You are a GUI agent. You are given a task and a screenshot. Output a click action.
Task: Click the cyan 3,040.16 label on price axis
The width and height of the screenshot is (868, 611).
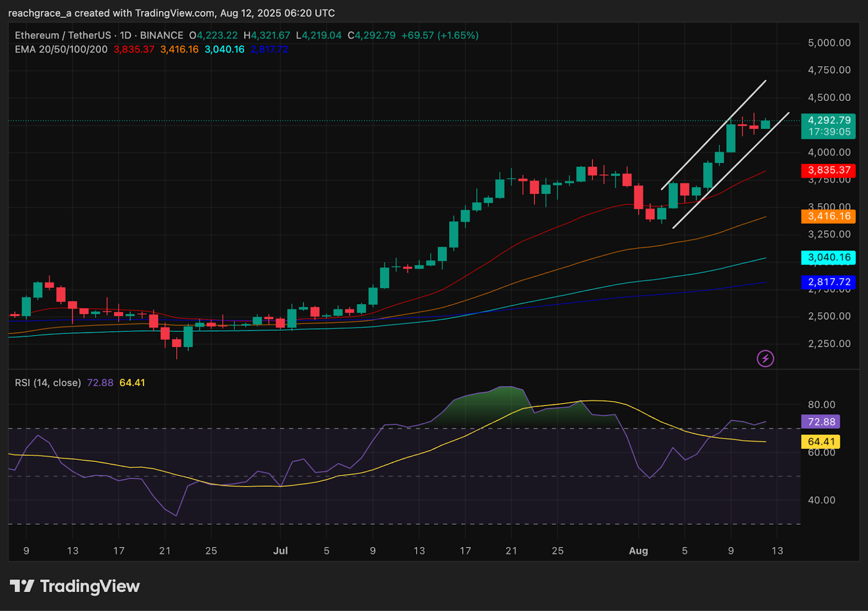pyautogui.click(x=828, y=258)
